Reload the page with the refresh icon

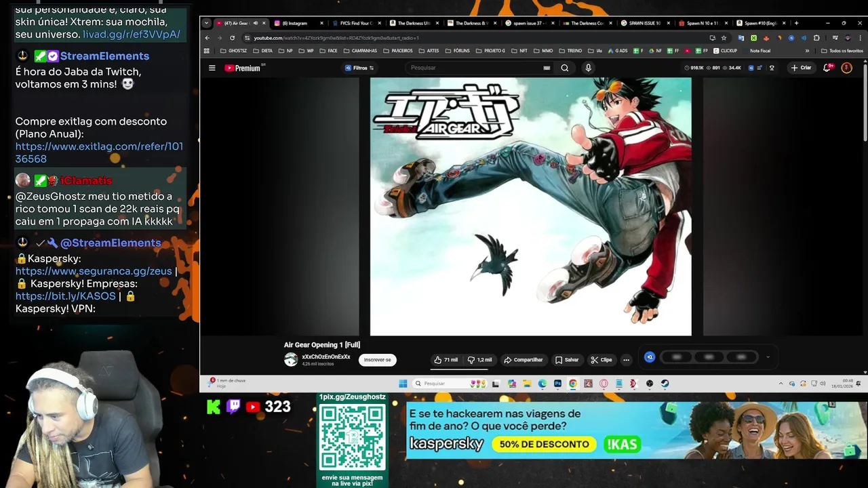point(232,38)
